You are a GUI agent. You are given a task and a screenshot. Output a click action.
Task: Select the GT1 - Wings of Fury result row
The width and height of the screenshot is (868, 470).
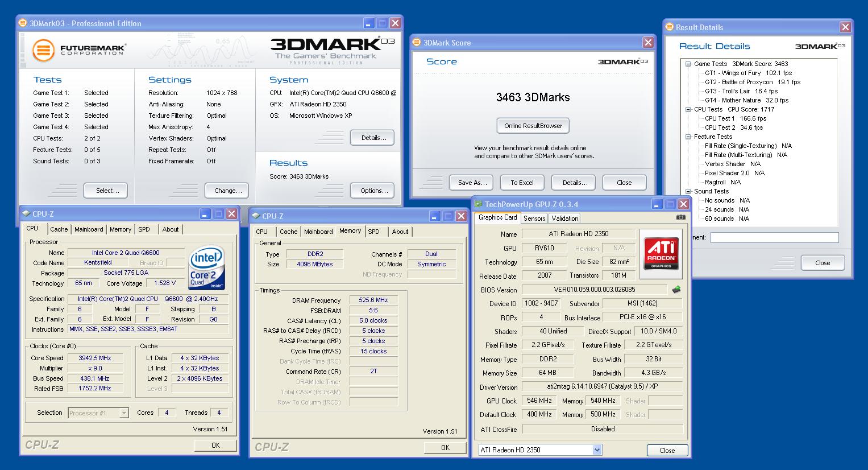(748, 73)
